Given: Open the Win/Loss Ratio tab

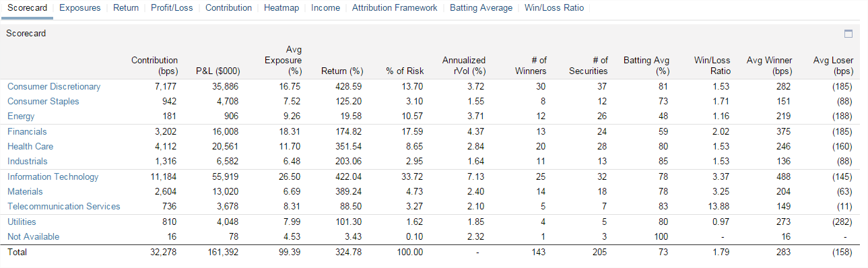Looking at the screenshot, I should pos(554,8).
